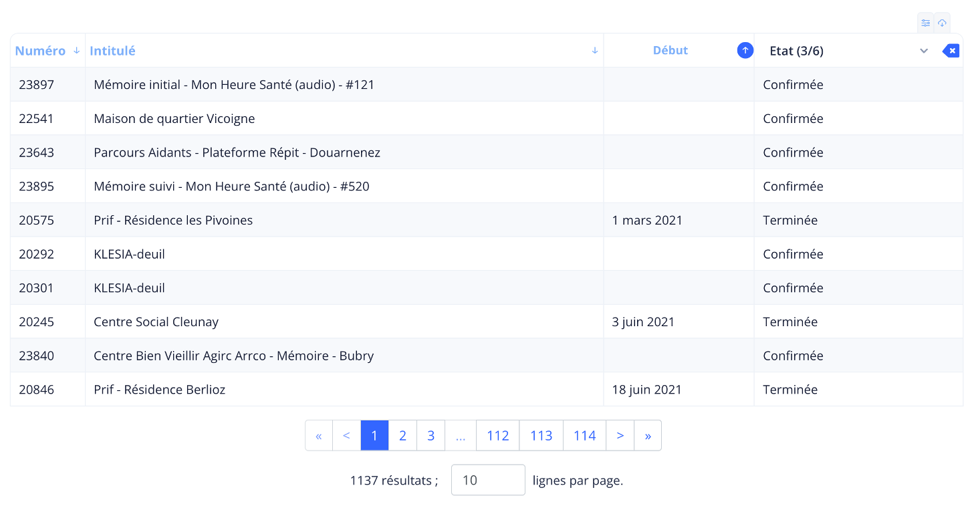Go to page 2
Screen dimensions: 980x508
402,436
